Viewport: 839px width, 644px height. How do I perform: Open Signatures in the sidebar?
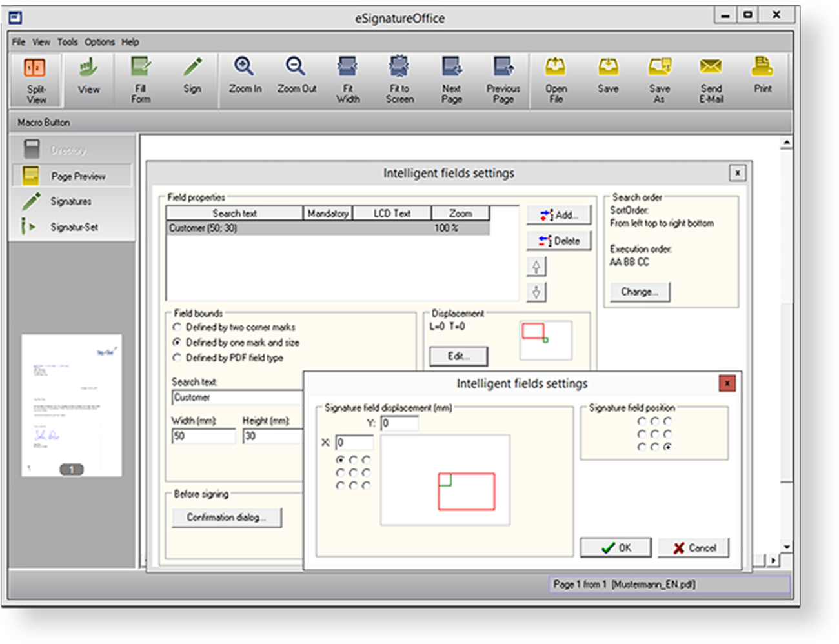pyautogui.click(x=71, y=201)
